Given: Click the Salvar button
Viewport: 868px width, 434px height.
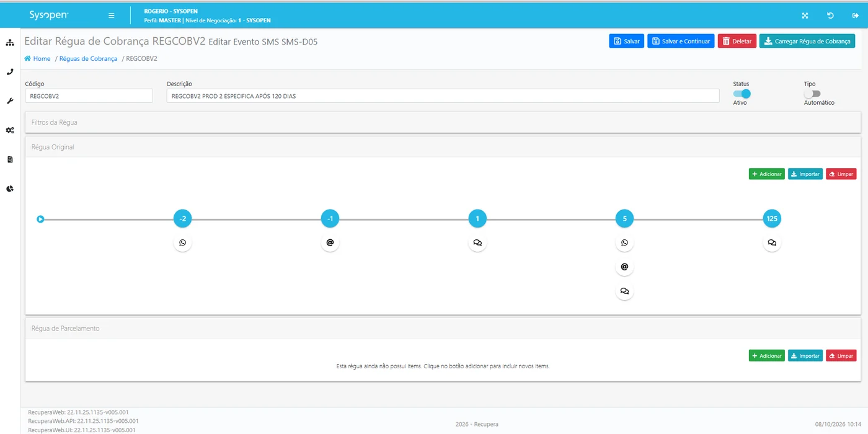Looking at the screenshot, I should tap(626, 41).
